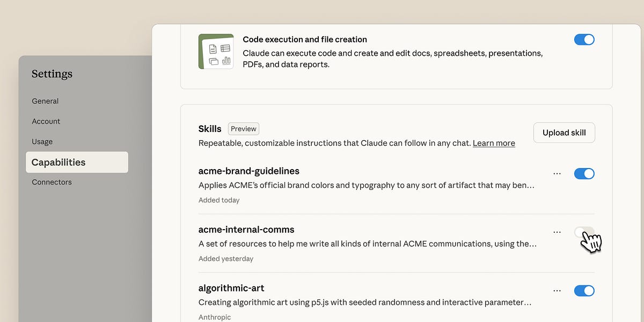This screenshot has height=322, width=644.
Task: Open options menu for acme-brand-guidelines
Action: point(557,173)
